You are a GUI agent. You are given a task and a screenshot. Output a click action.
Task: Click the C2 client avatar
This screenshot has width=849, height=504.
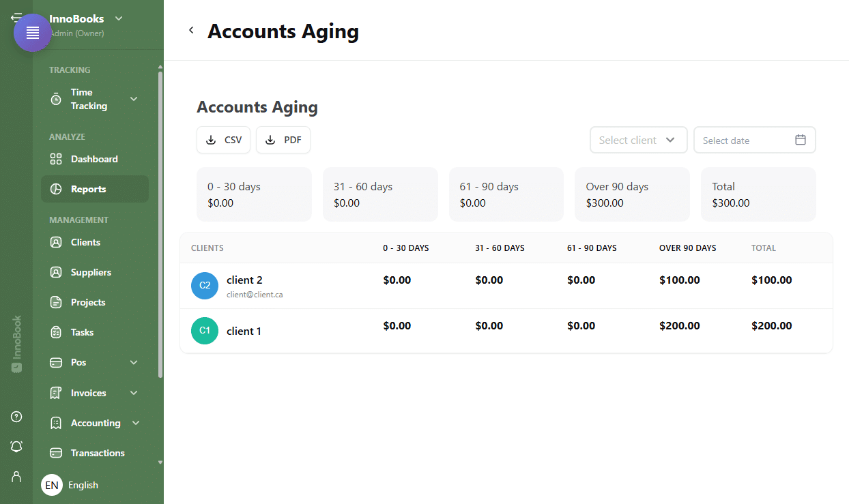tap(205, 286)
